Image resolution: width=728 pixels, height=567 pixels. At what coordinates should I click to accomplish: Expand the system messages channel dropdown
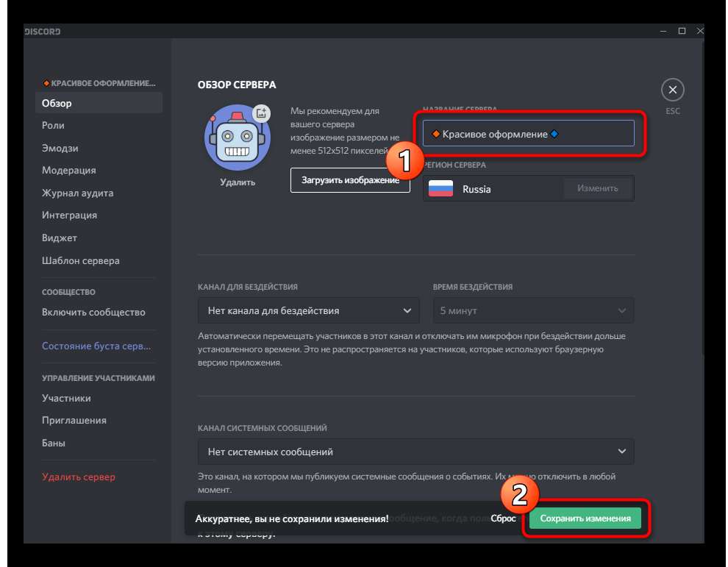coord(415,452)
